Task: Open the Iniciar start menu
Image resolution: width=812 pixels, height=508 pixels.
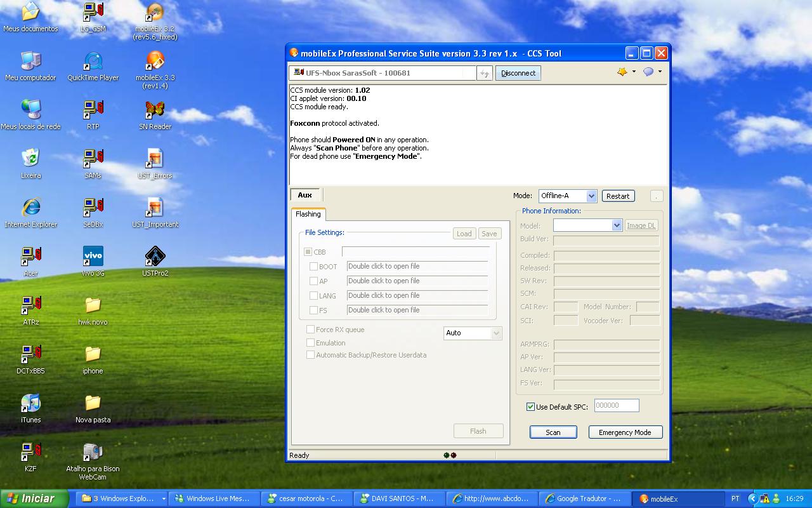Action: (x=34, y=498)
